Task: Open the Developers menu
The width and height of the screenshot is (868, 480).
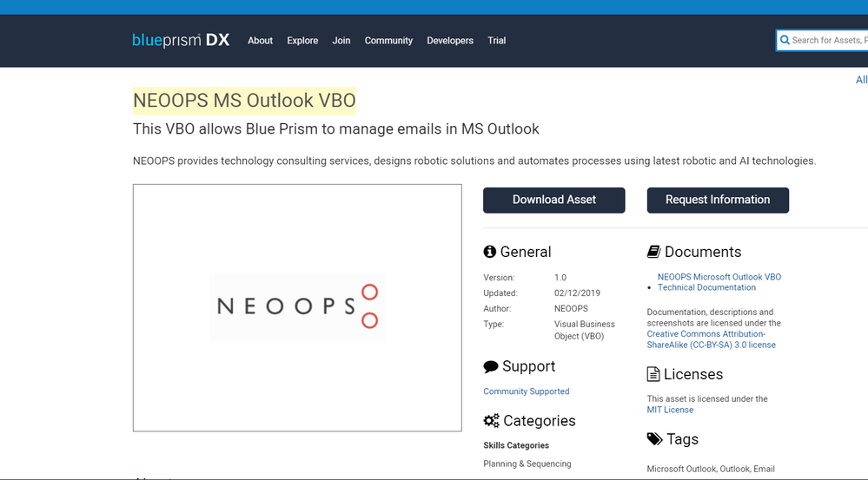Action: tap(450, 41)
